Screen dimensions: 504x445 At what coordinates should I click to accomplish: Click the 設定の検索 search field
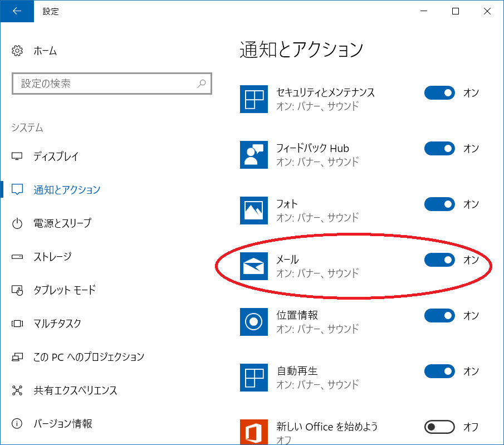[112, 84]
